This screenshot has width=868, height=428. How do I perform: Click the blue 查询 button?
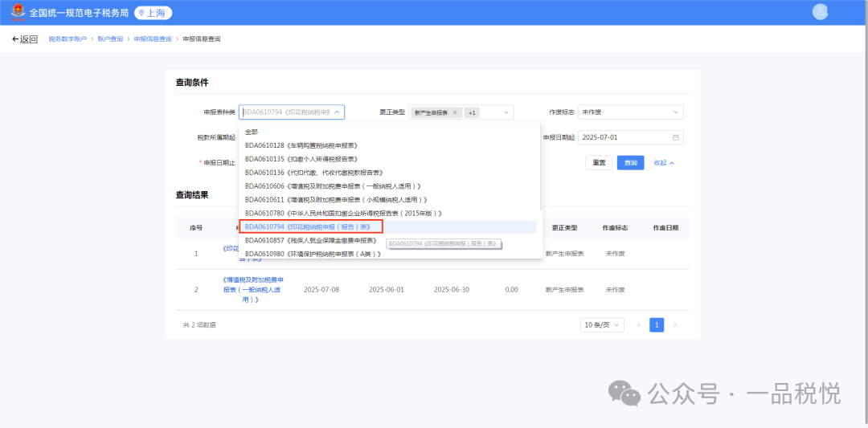630,163
